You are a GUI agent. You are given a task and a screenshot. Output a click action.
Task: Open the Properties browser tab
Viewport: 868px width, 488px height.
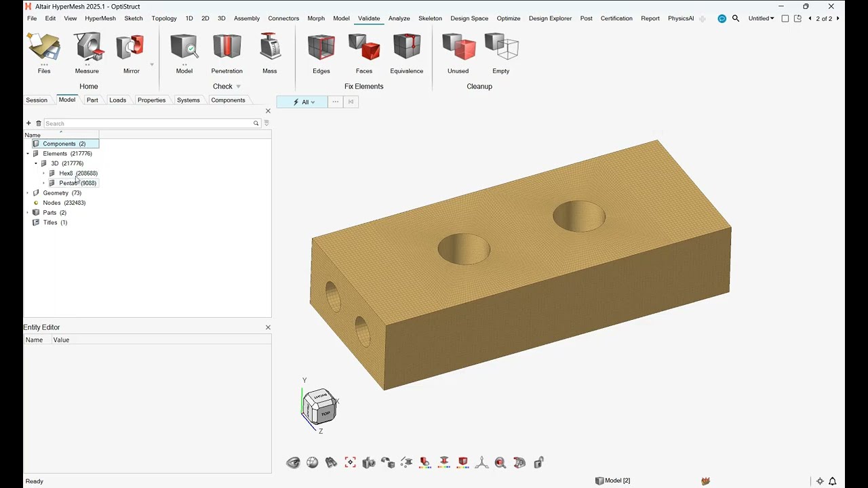click(x=151, y=100)
